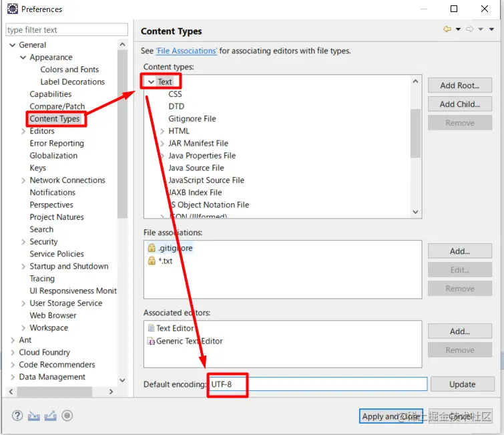Click the forward navigation arrow
The image size is (504, 435).
(469, 29)
